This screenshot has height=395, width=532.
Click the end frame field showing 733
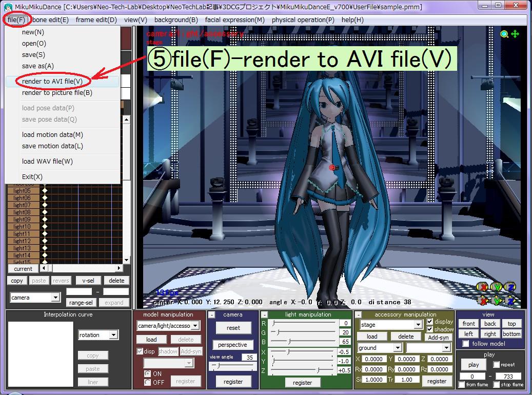coord(508,377)
